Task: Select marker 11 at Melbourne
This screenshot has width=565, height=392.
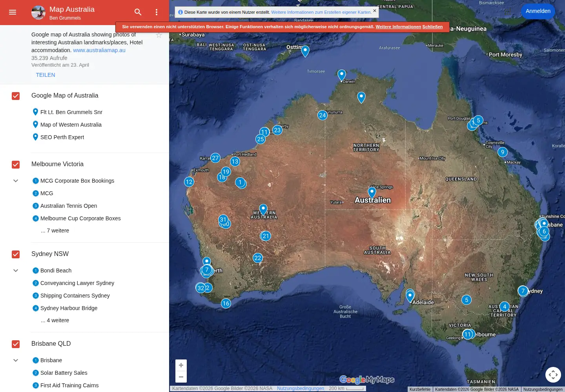Action: [x=468, y=334]
